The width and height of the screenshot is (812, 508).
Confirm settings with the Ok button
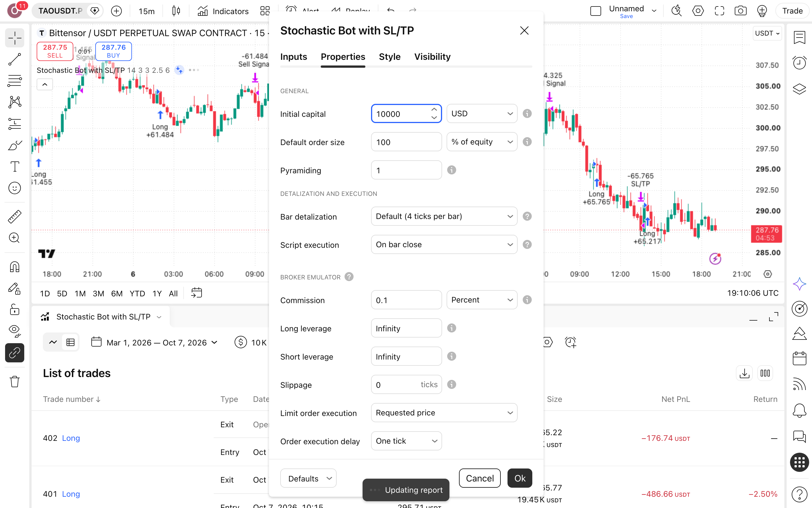(520, 478)
